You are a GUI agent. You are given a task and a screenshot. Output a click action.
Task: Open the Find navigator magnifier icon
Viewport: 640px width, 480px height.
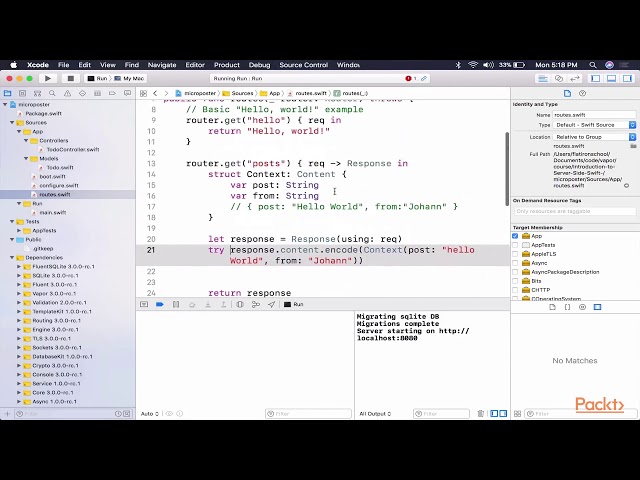point(52,93)
